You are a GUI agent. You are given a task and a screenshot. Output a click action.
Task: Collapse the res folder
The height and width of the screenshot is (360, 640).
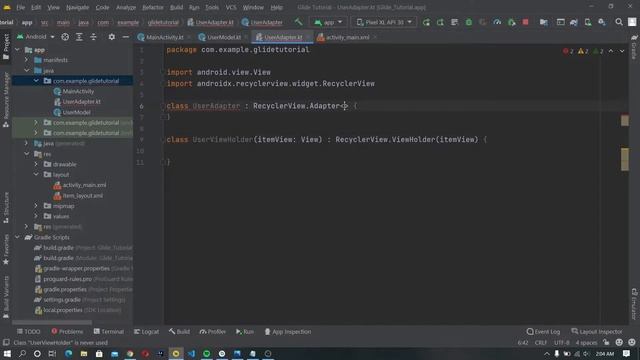(x=27, y=154)
